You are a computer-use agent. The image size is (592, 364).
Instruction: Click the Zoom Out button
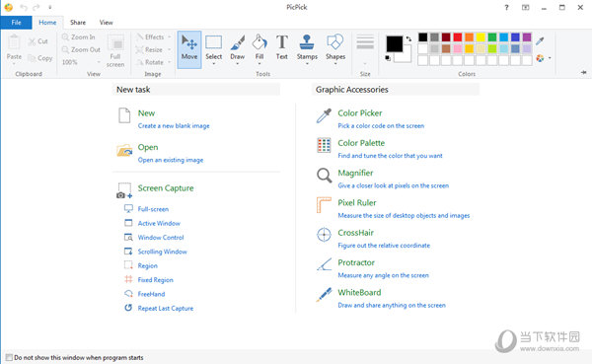pos(81,49)
